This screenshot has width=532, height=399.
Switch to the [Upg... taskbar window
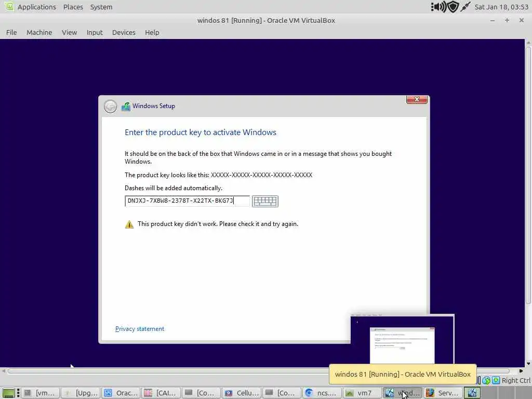coord(81,393)
